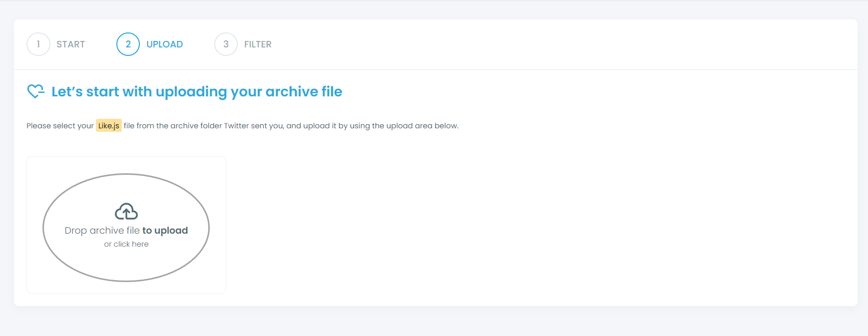Screen dimensions: 868x336
Task: Open the UPLOAD step label
Action: click(x=164, y=44)
